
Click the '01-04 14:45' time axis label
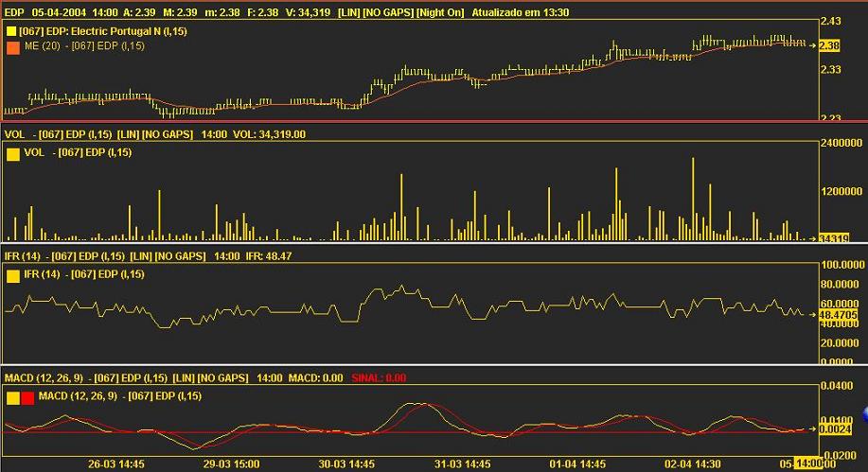[x=577, y=463]
